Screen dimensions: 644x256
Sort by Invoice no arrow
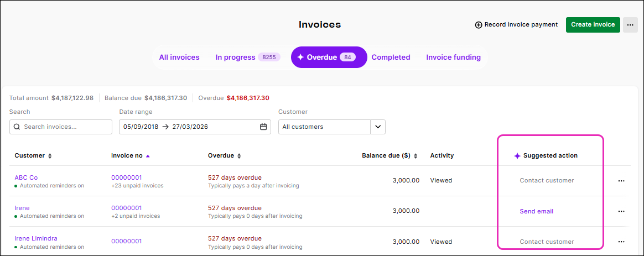[x=148, y=156]
